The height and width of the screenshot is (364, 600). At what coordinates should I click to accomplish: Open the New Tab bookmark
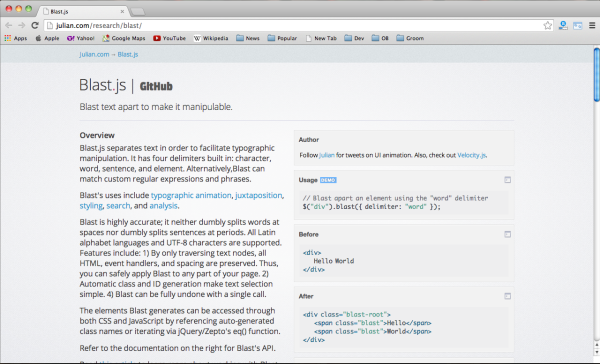(x=321, y=38)
